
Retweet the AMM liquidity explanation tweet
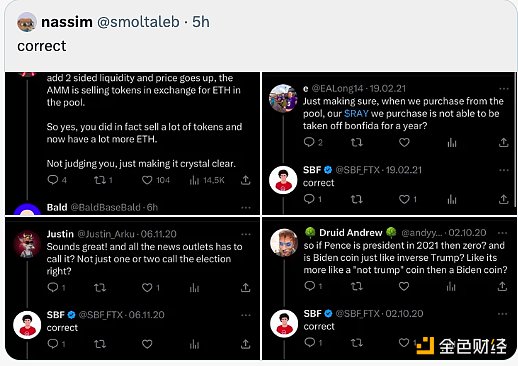[100, 180]
